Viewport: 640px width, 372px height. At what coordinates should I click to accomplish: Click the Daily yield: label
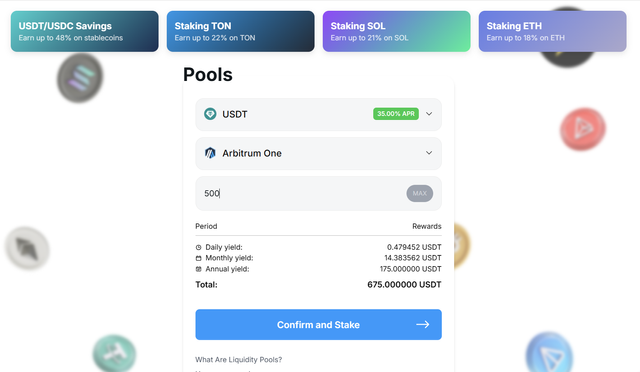[x=224, y=247]
